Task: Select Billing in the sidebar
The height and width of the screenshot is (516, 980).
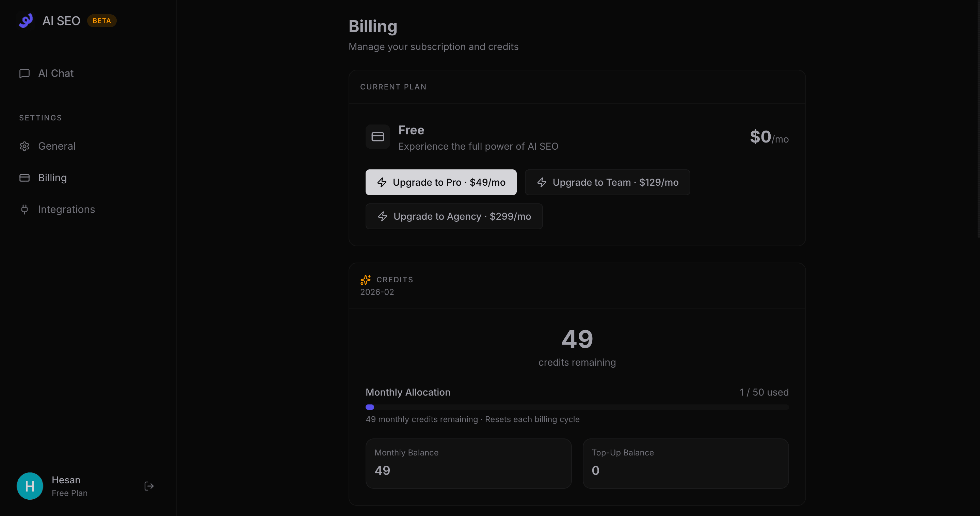Action: (x=52, y=178)
